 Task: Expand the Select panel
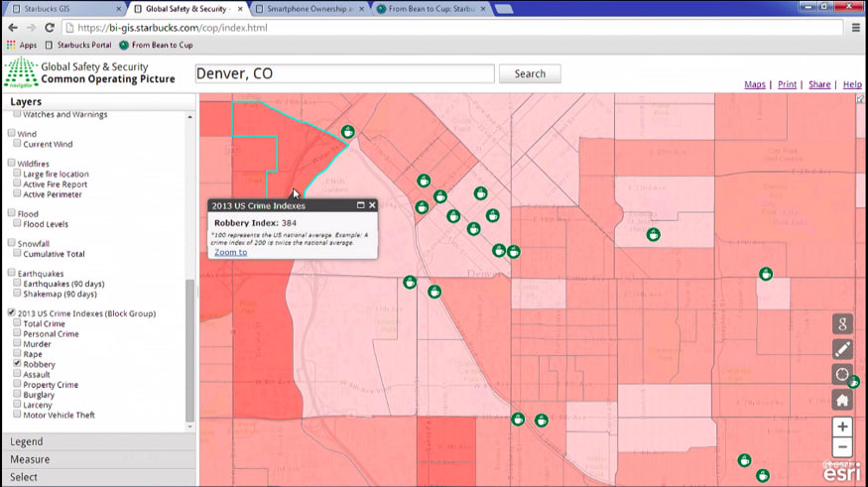coord(99,477)
